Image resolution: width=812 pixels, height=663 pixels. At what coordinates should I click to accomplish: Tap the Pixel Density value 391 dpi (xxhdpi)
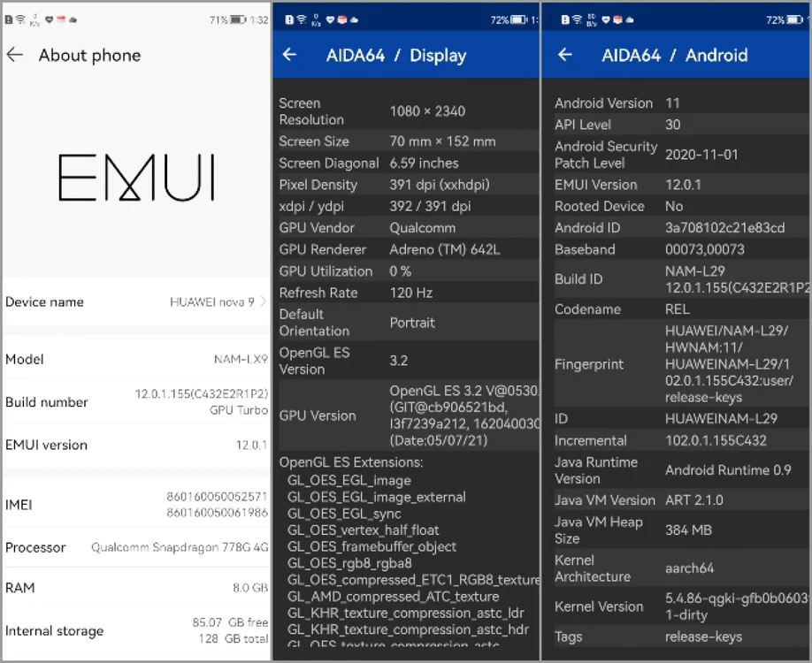pyautogui.click(x=439, y=185)
